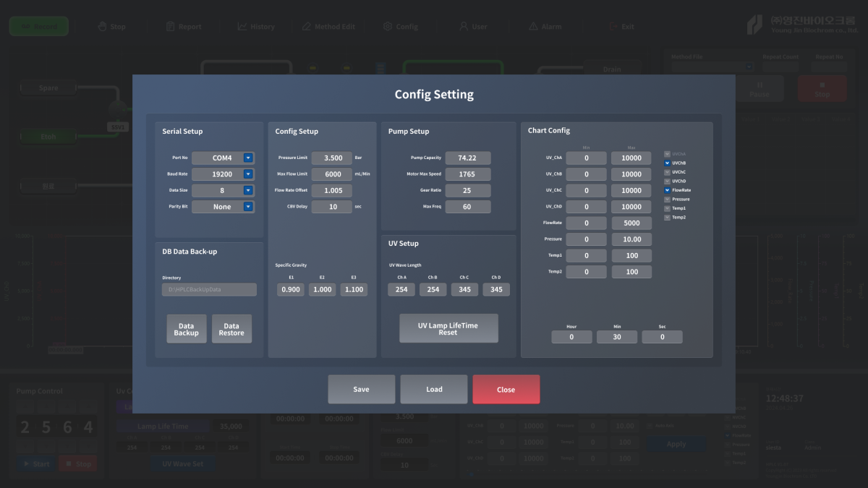This screenshot has width=868, height=488.
Task: Click the Data Backup button
Action: pyautogui.click(x=186, y=329)
